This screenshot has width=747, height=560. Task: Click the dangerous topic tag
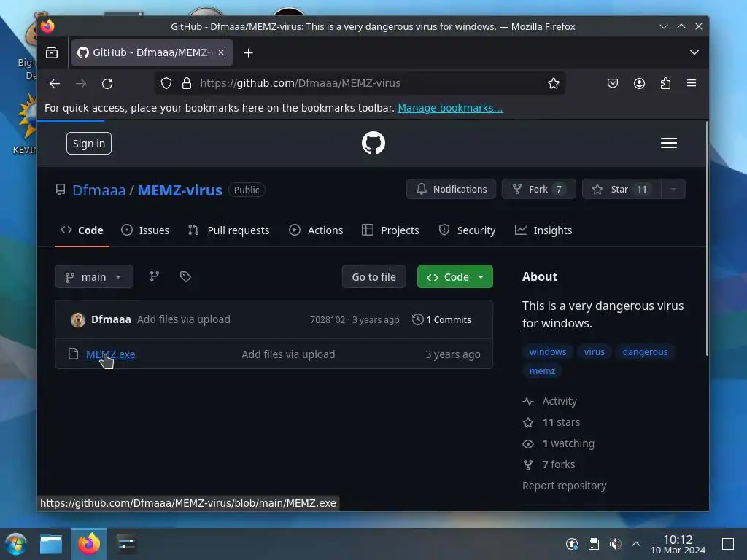pos(645,352)
